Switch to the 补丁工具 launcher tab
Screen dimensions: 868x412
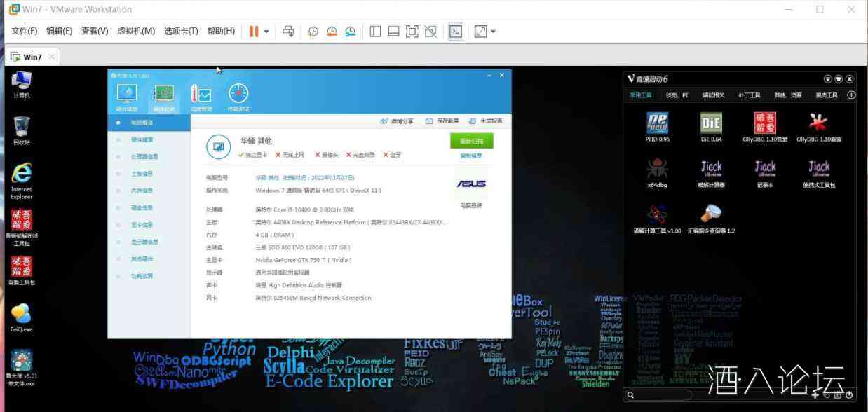pos(749,95)
